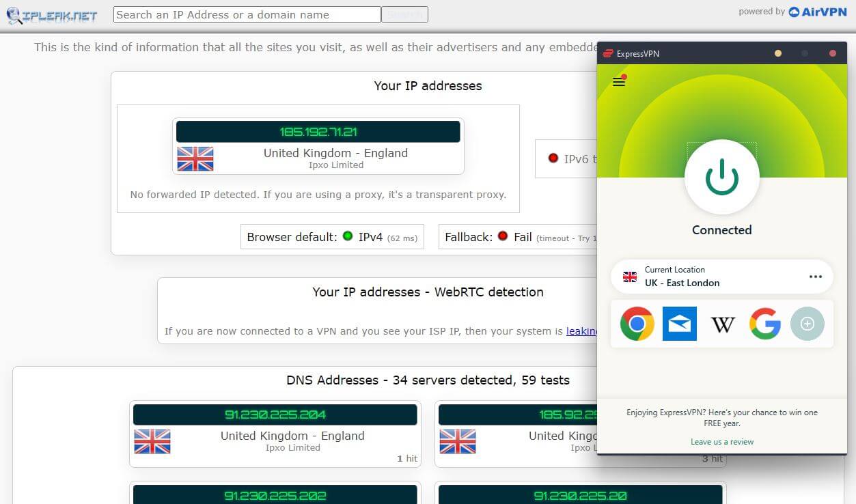The width and height of the screenshot is (856, 504).
Task: Click the DNS address 91.230.225.202
Action: tap(275, 495)
